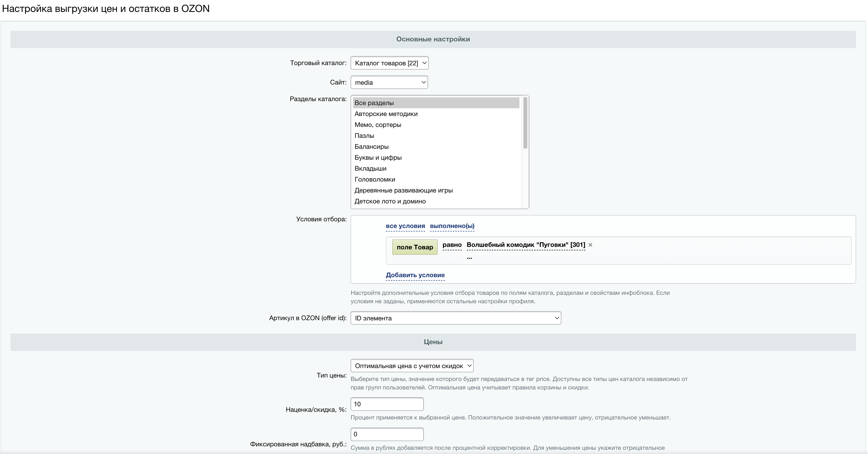Click the все условия link

[x=405, y=226]
